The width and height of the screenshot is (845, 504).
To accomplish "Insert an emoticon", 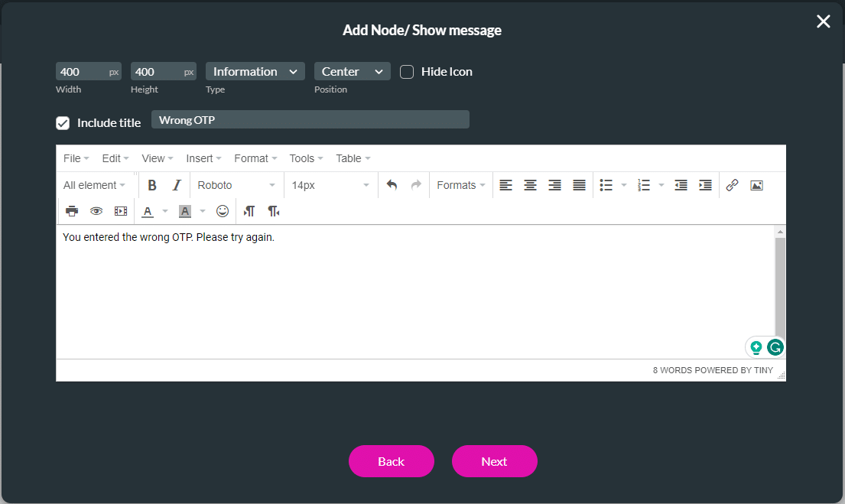I will click(x=222, y=210).
